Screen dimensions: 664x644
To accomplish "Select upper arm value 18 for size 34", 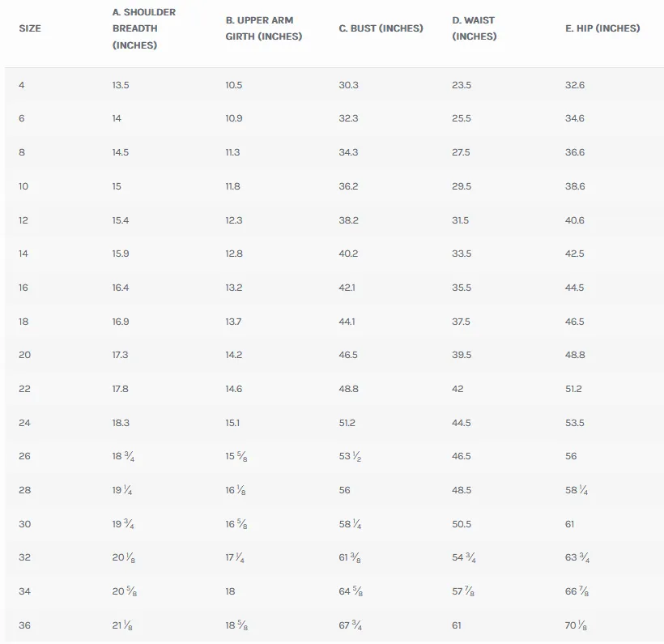I will 230,591.
